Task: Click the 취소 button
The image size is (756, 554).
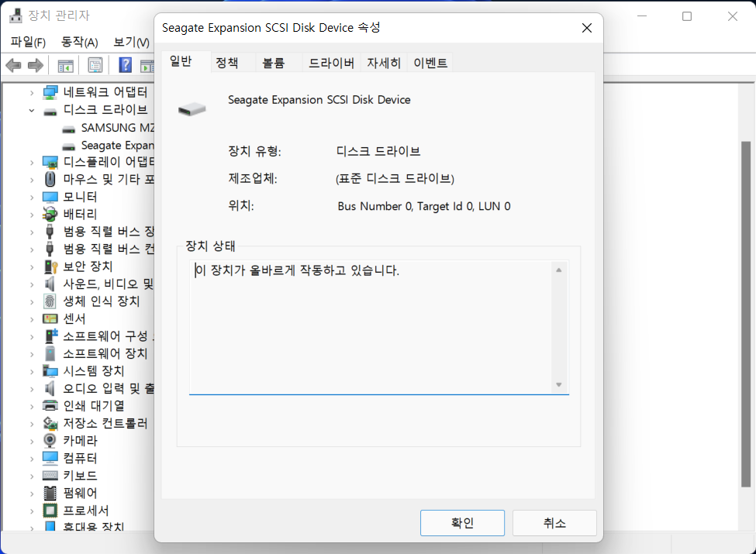Action: pos(554,523)
